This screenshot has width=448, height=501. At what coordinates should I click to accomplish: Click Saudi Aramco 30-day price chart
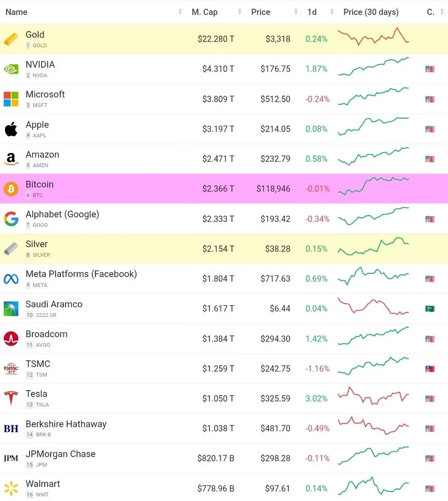(373, 306)
